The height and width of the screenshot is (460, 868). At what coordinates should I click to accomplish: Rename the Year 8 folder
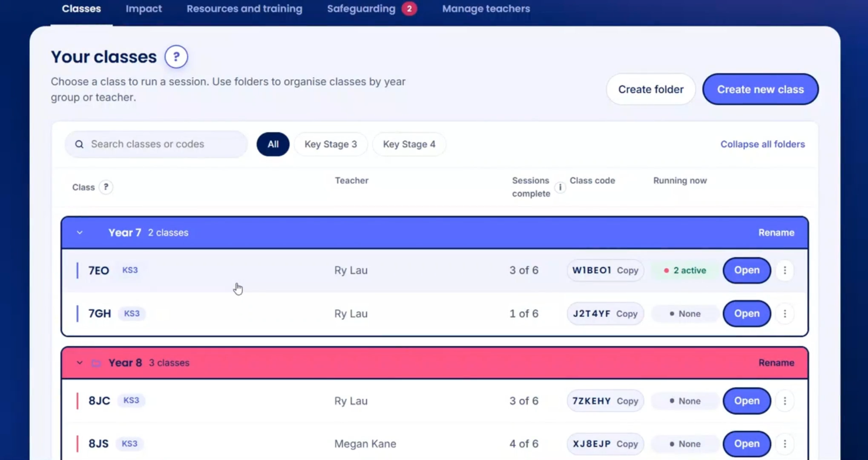click(776, 363)
